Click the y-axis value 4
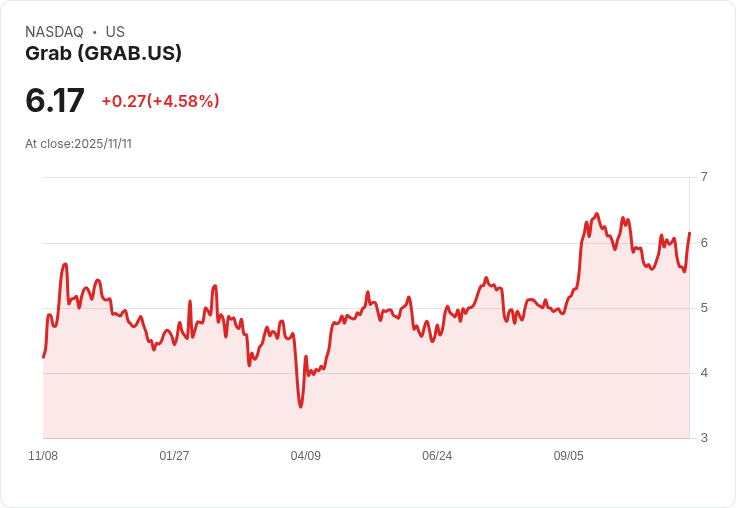 pyautogui.click(x=704, y=373)
